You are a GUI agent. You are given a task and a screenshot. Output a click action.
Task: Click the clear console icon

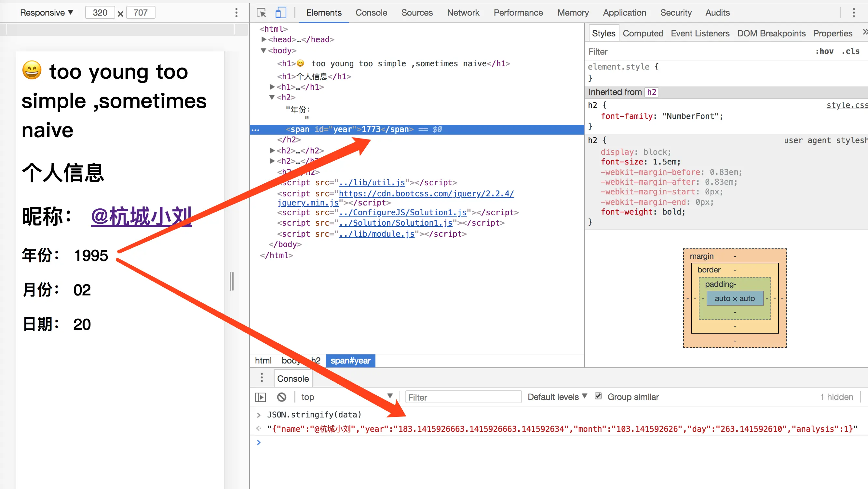click(x=282, y=397)
